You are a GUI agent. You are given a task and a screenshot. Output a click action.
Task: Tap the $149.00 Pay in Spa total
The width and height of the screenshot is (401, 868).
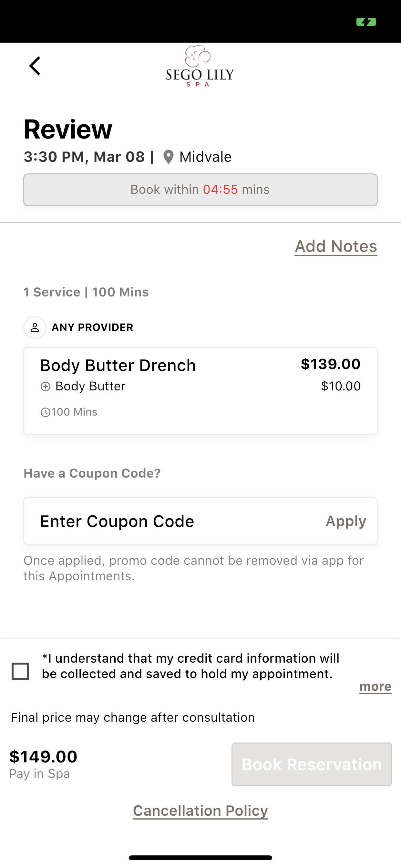tap(44, 764)
